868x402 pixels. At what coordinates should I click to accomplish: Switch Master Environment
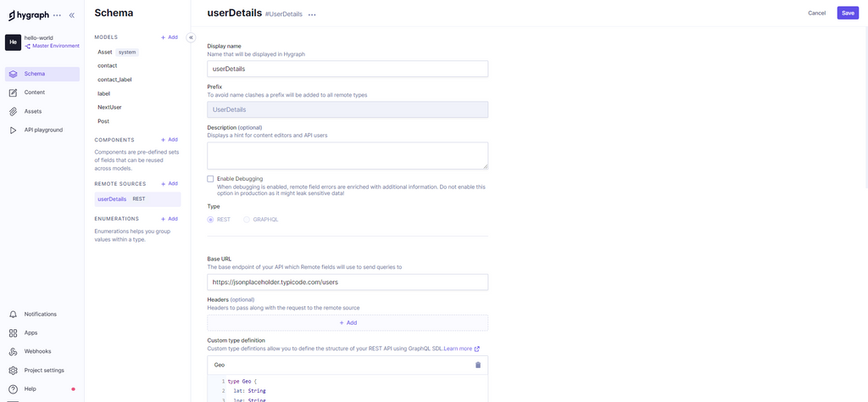[52, 46]
